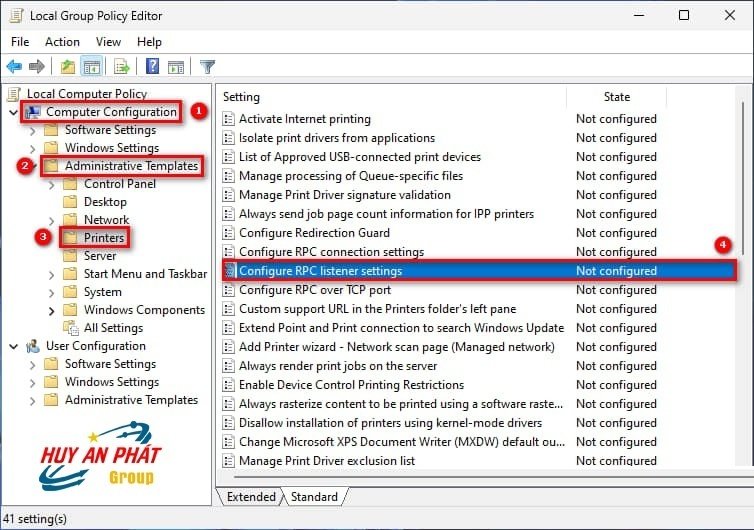
Task: Select Windows Settings under User Configuration
Action: coord(112,382)
